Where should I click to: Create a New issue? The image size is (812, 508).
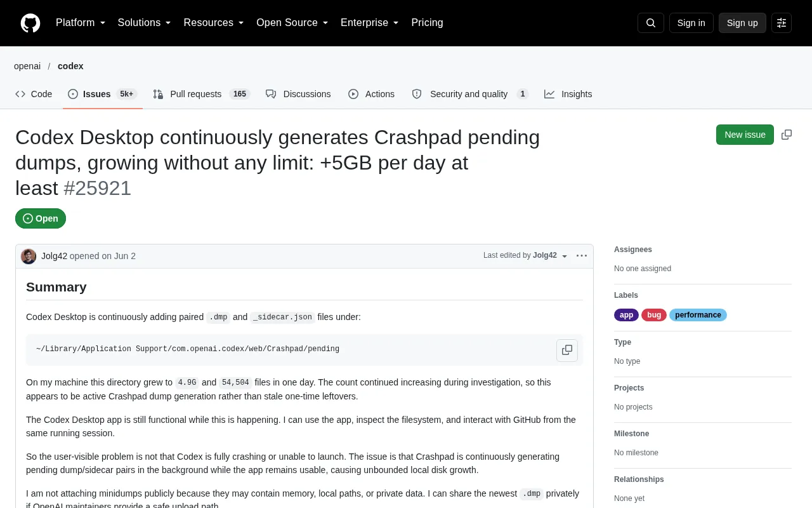tap(745, 135)
